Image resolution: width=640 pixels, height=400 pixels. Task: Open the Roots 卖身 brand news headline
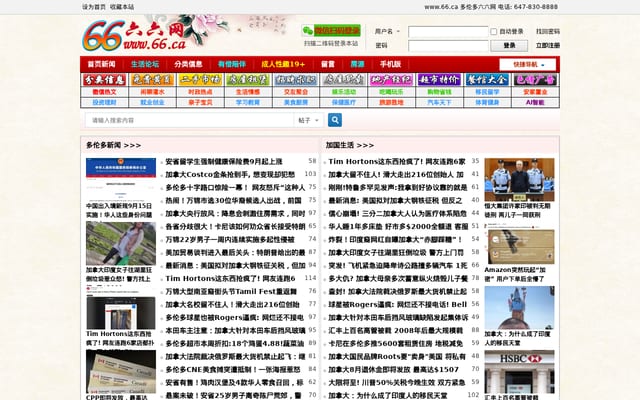point(397,356)
